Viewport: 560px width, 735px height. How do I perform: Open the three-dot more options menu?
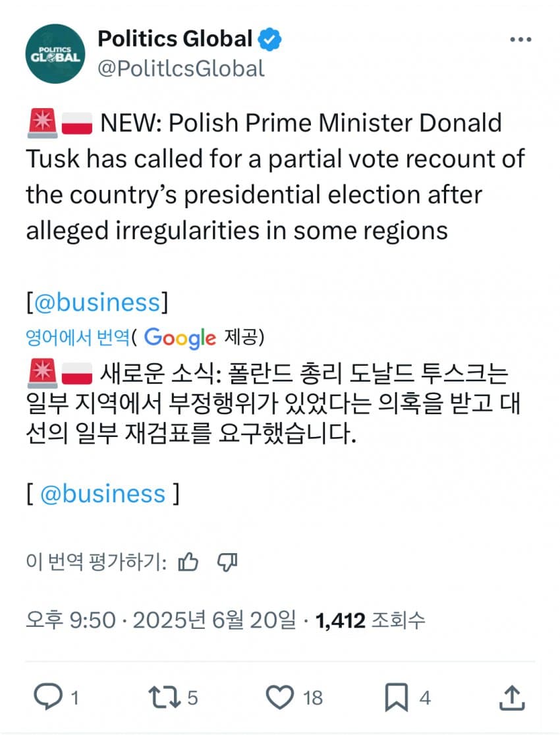pos(520,40)
